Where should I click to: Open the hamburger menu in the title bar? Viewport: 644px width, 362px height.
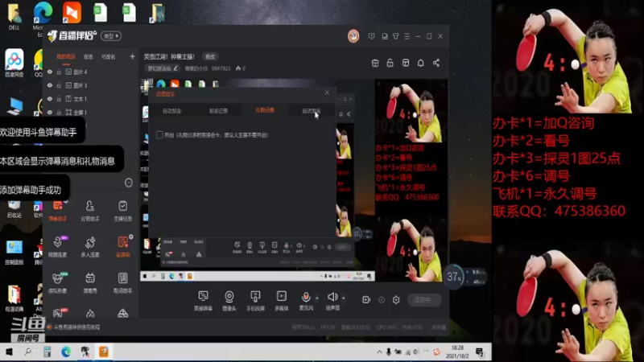[x=407, y=36]
